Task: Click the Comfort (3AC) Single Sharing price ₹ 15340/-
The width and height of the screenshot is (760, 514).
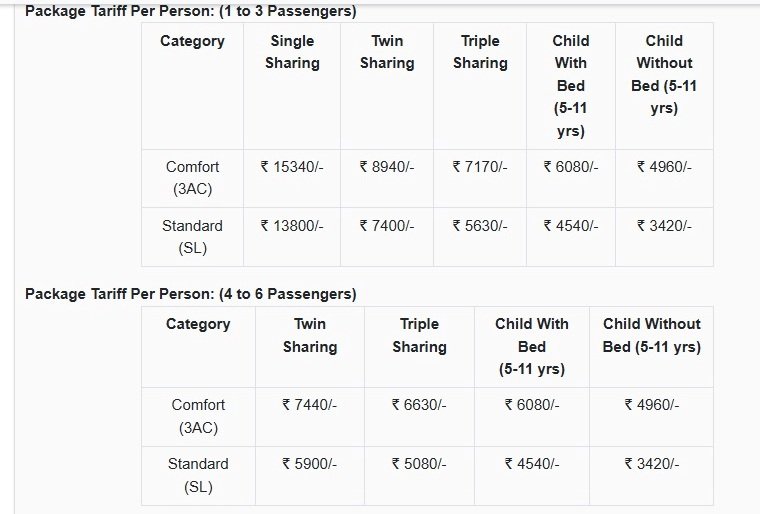Action: 292,167
